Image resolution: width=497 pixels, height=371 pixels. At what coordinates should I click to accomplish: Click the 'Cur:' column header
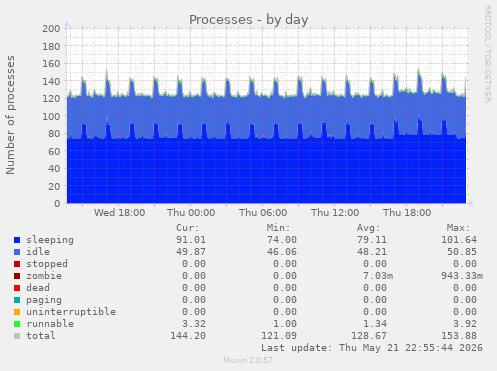(x=188, y=228)
